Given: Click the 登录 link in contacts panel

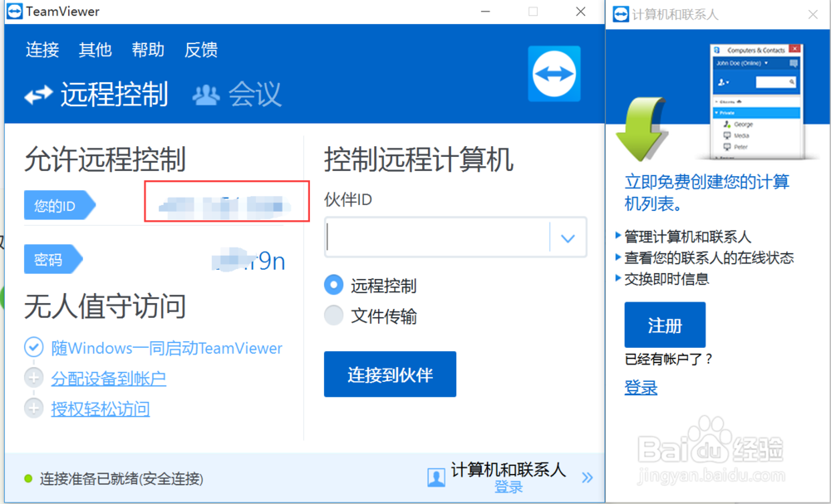Looking at the screenshot, I should point(641,388).
